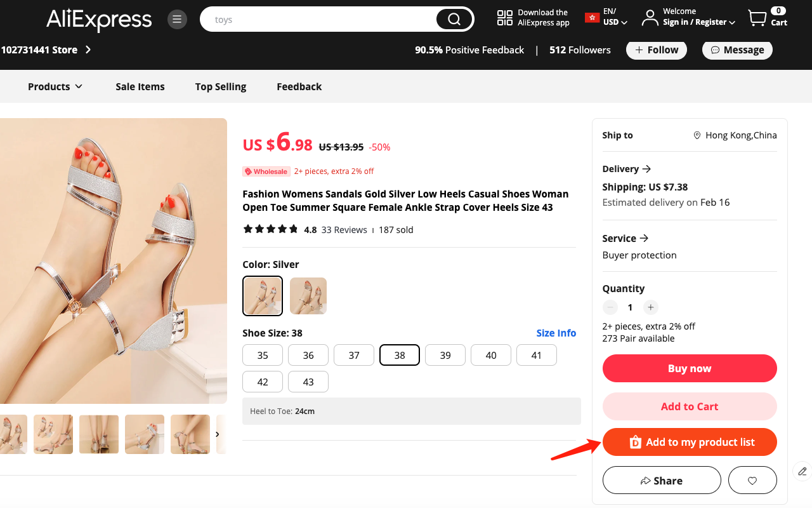This screenshot has width=812, height=508.
Task: Open the Size Info link
Action: [556, 333]
